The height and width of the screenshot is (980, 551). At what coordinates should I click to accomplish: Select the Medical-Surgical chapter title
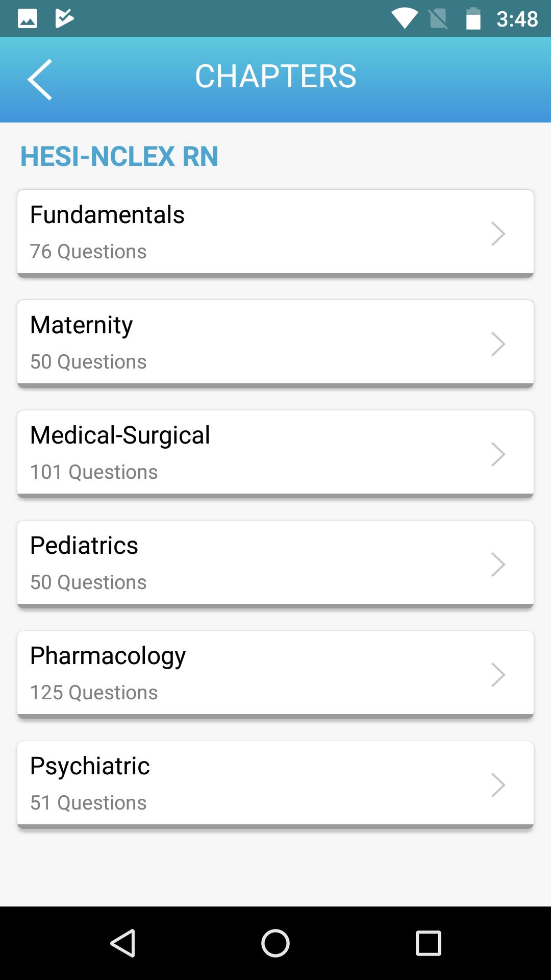tap(120, 435)
